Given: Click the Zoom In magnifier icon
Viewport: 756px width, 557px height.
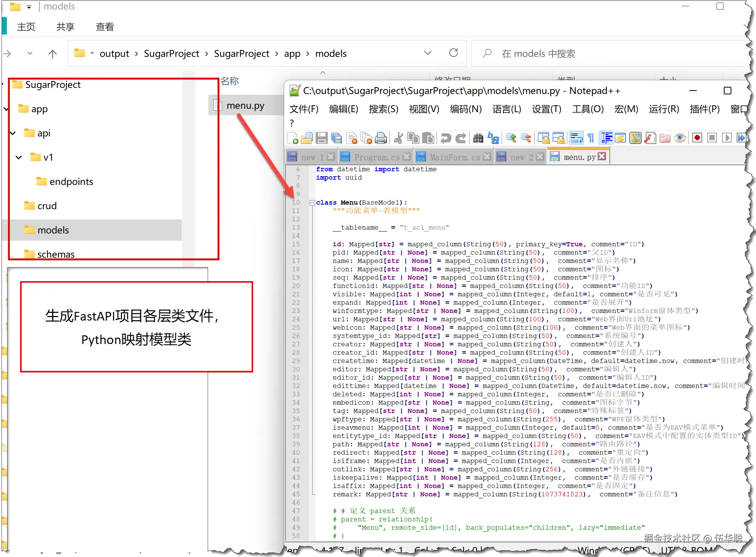Looking at the screenshot, I should [x=511, y=138].
